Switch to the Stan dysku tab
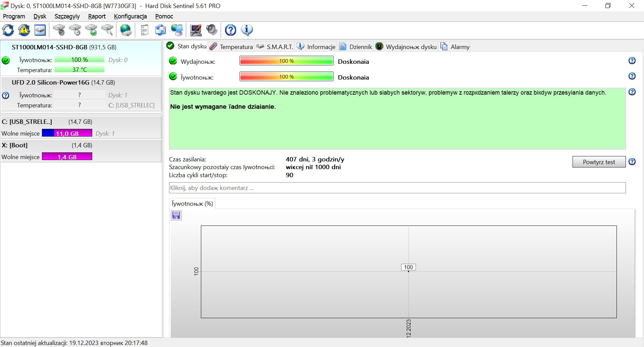 186,46
